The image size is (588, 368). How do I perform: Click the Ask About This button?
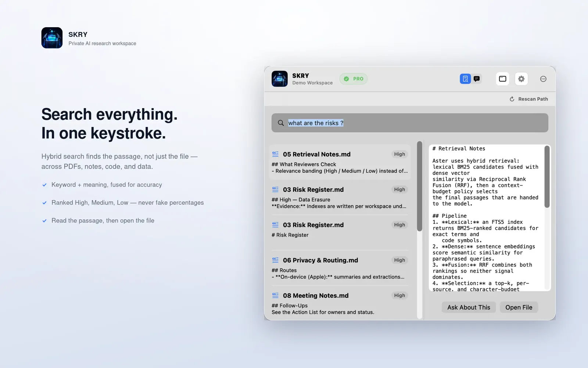[469, 307]
